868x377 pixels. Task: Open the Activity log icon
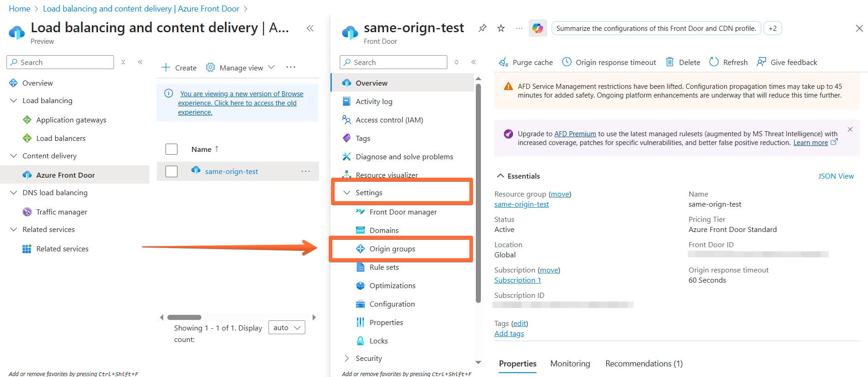[x=347, y=101]
